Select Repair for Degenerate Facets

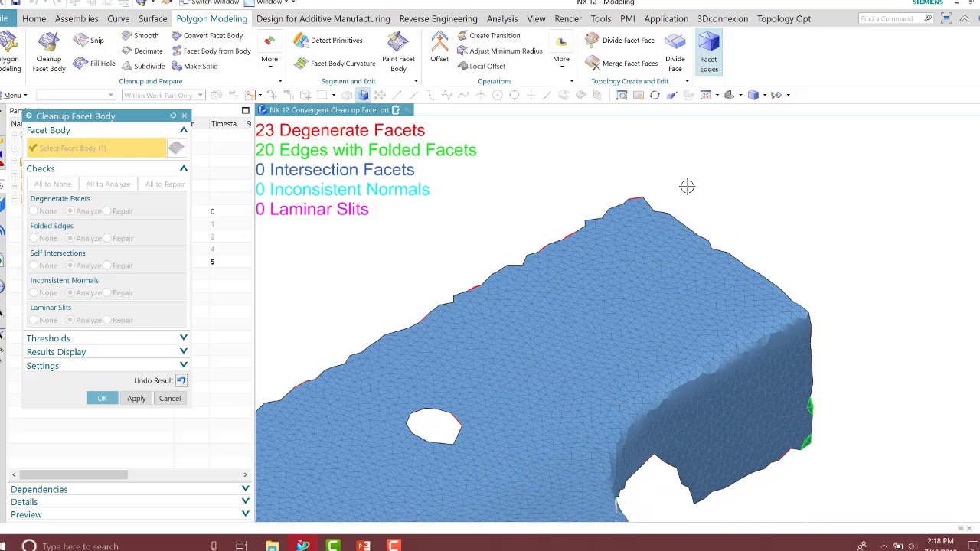click(x=107, y=211)
